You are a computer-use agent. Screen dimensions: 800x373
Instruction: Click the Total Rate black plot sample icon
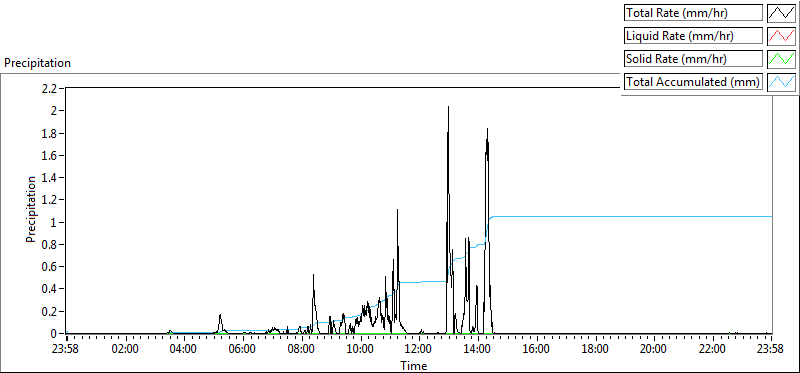point(781,13)
